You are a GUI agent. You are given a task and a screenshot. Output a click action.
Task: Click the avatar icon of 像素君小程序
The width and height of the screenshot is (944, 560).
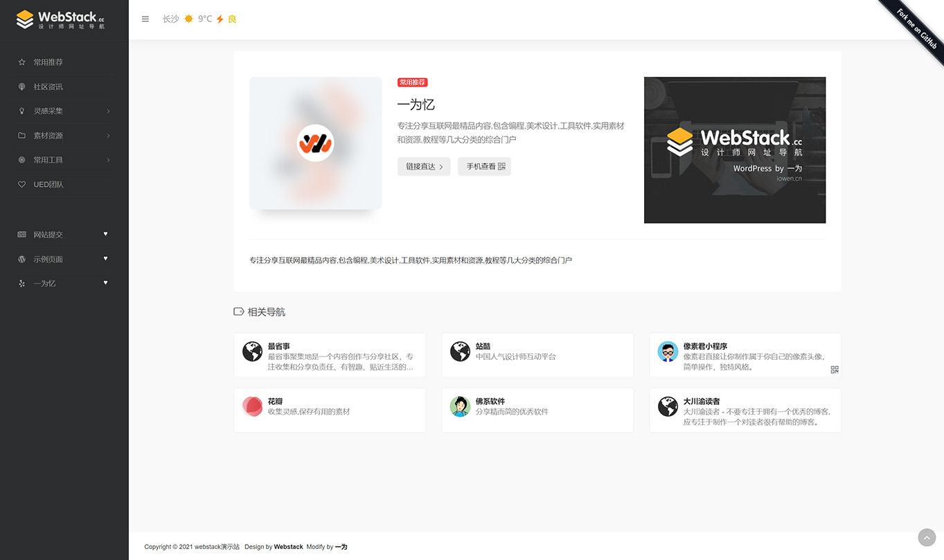click(668, 352)
